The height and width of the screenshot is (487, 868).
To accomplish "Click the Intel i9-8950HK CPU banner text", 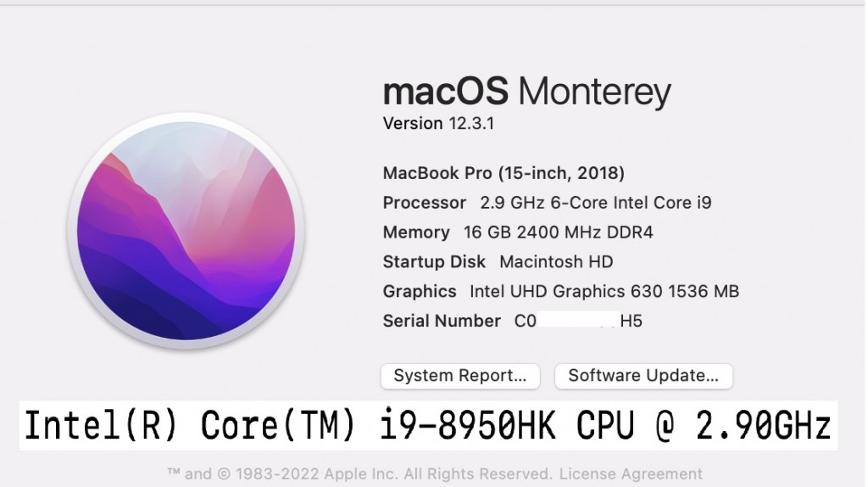I will [428, 426].
